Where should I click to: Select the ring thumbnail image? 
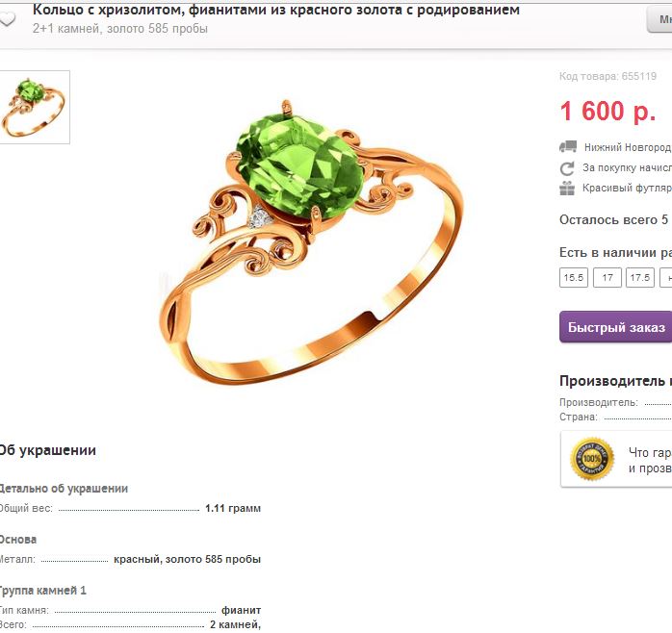[x=35, y=107]
